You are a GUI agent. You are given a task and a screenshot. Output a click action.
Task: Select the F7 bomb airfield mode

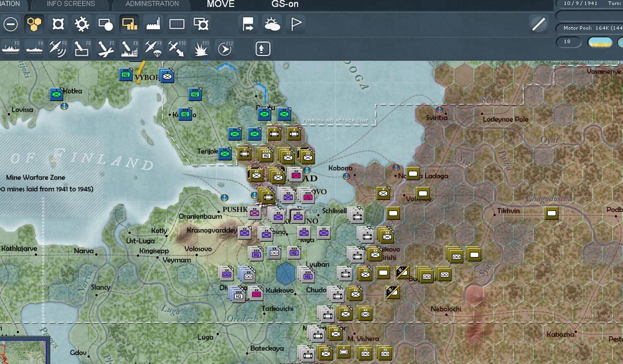(x=105, y=49)
